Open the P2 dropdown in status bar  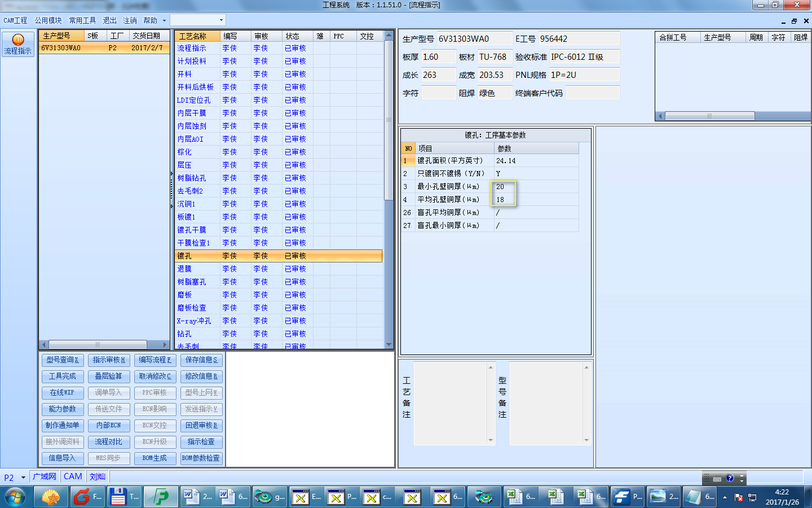click(23, 478)
